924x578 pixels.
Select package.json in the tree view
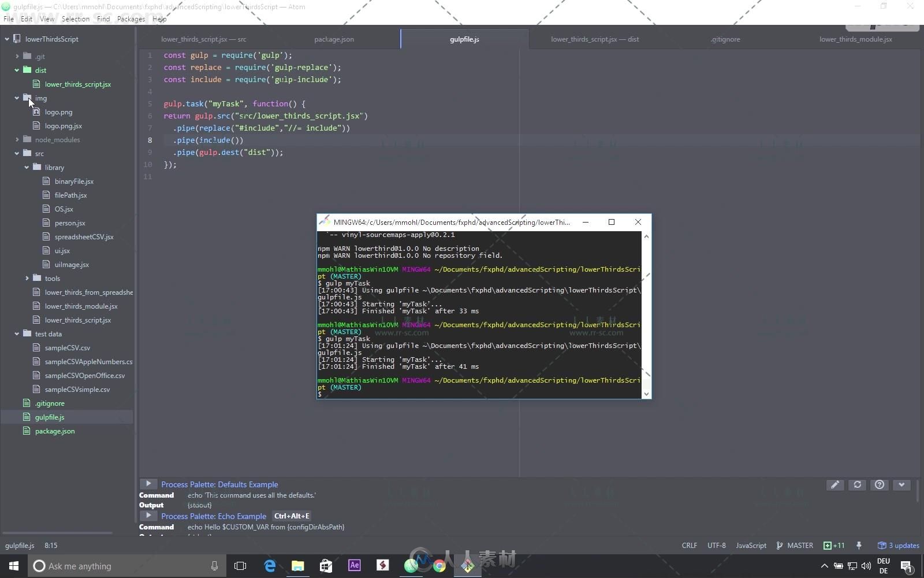pyautogui.click(x=54, y=431)
